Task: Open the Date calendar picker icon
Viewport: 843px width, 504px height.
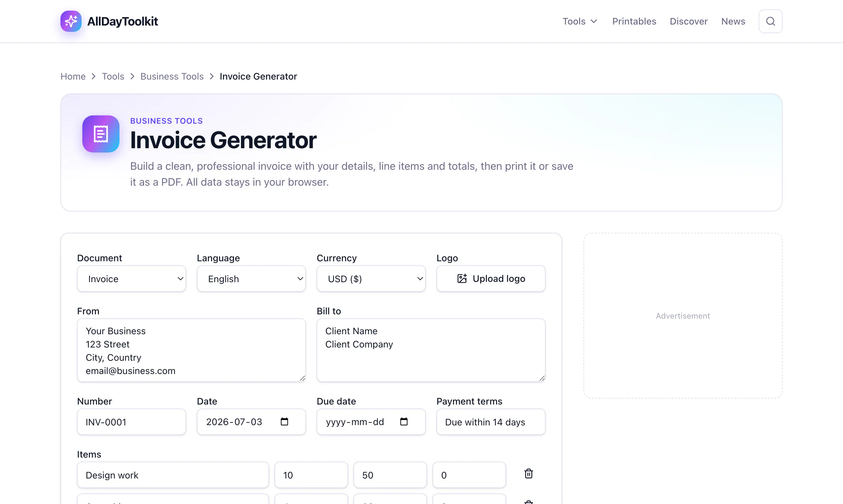Action: point(284,421)
